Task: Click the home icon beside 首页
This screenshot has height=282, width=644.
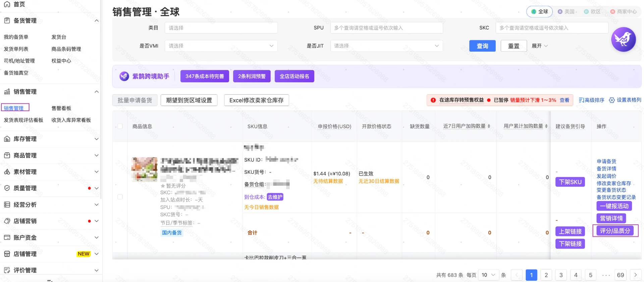Action: coord(7,4)
